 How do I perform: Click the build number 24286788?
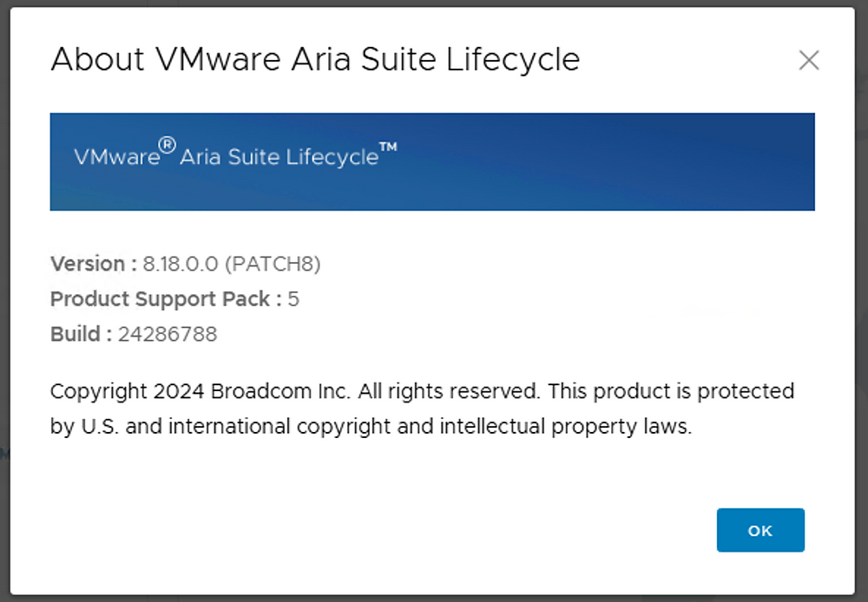(x=168, y=334)
